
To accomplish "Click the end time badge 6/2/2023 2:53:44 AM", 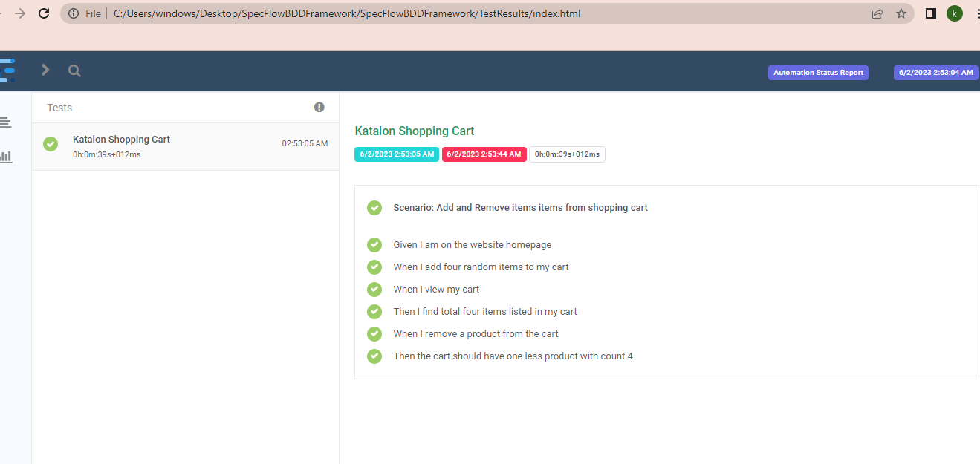I will (484, 154).
